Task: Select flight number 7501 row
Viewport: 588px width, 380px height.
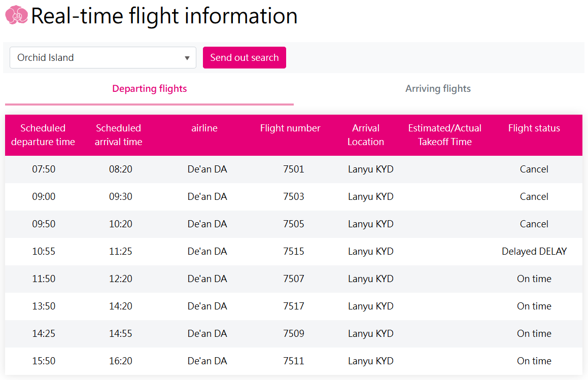Action: (294, 169)
